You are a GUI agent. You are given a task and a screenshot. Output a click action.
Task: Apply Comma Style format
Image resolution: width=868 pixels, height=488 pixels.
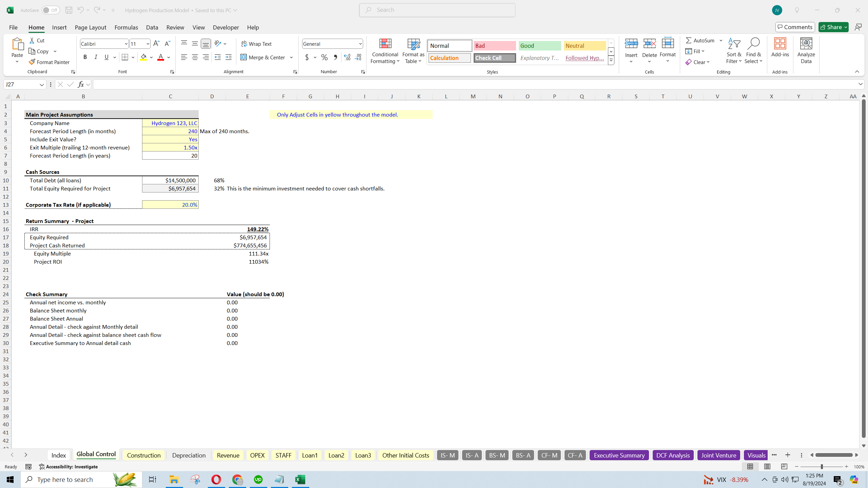pos(335,57)
